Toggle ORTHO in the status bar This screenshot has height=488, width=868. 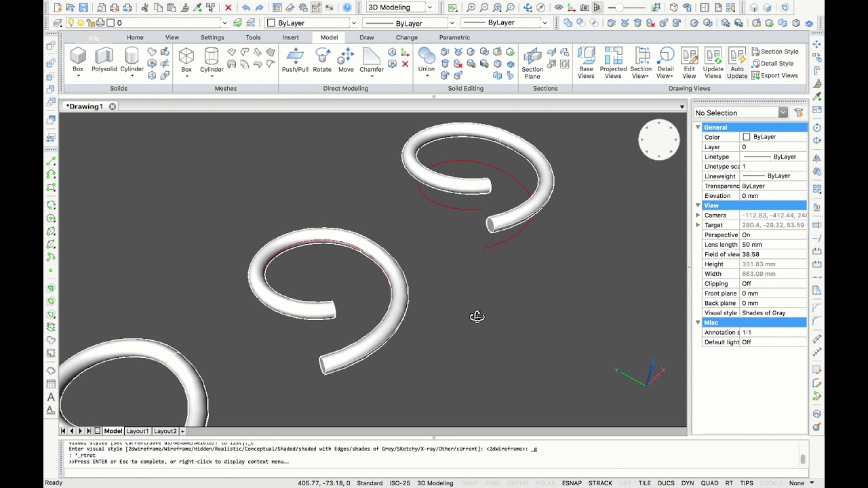pyautogui.click(x=517, y=483)
